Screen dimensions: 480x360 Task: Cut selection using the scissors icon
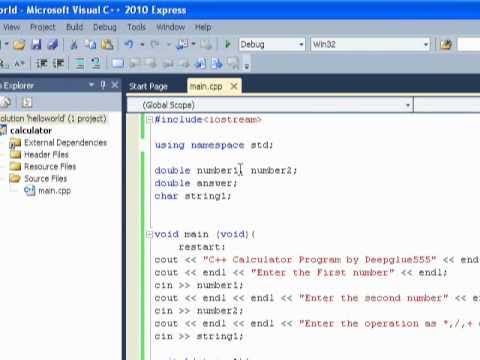click(x=74, y=44)
